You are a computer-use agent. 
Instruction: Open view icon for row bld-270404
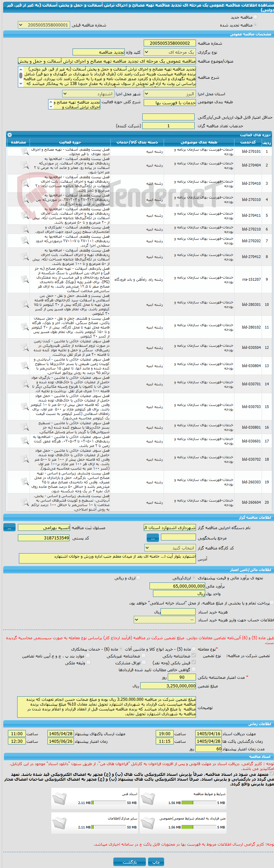[24, 165]
